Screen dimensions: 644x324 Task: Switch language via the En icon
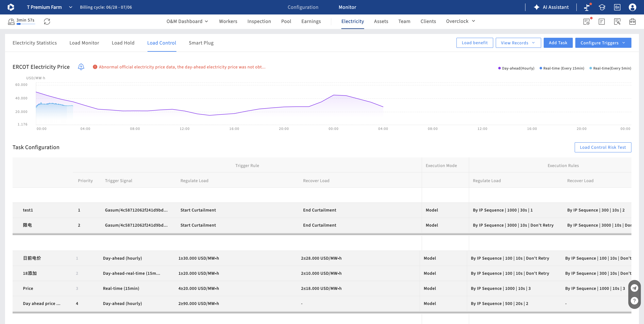point(617,7)
